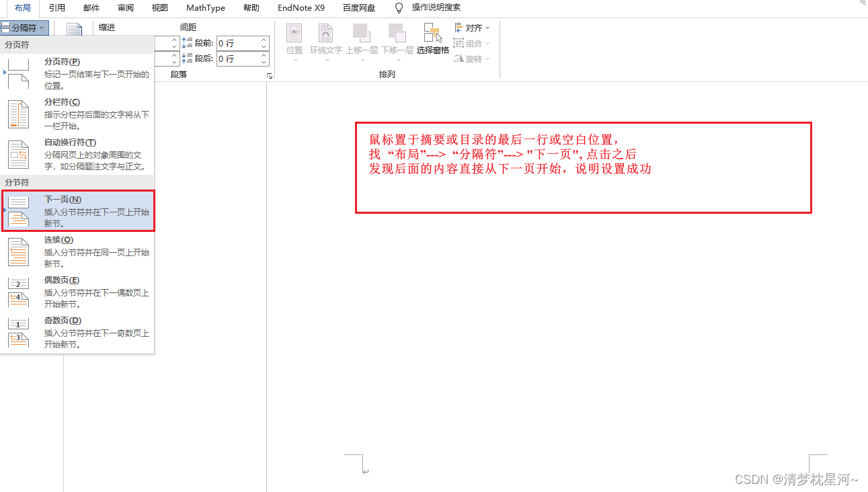Open the 分隔符 breaks dropdown
The width and height of the screenshot is (868, 492).
click(x=24, y=28)
